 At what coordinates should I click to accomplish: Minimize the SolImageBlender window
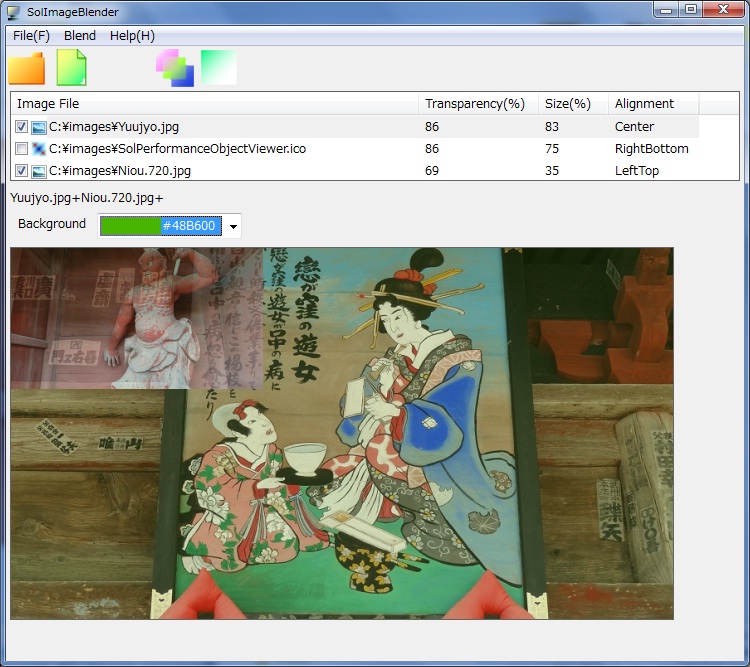click(x=666, y=10)
